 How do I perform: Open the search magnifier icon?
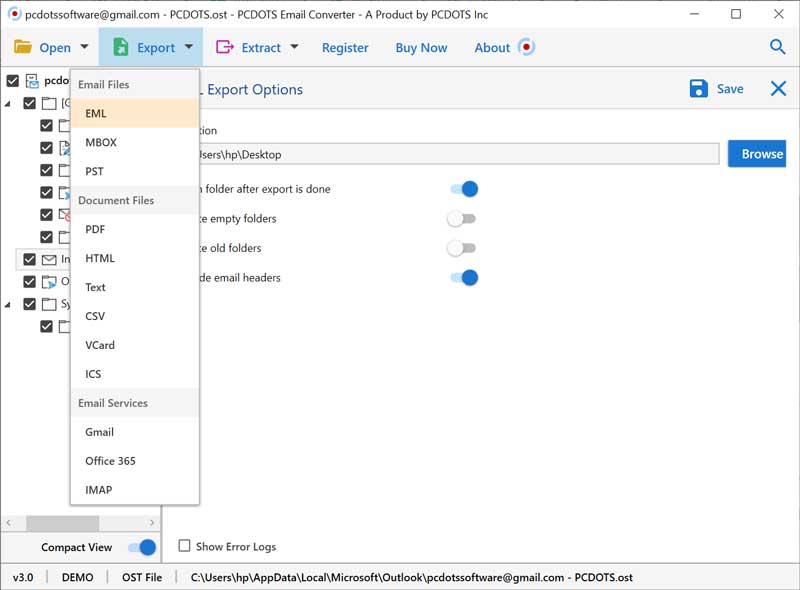tap(777, 47)
